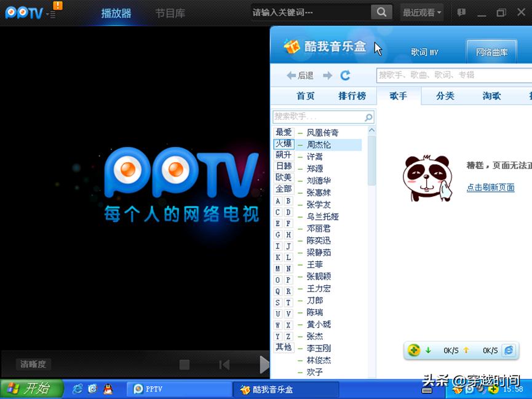Select the 火爆 singer category
Viewport: 532px width, 399px height.
tap(283, 143)
